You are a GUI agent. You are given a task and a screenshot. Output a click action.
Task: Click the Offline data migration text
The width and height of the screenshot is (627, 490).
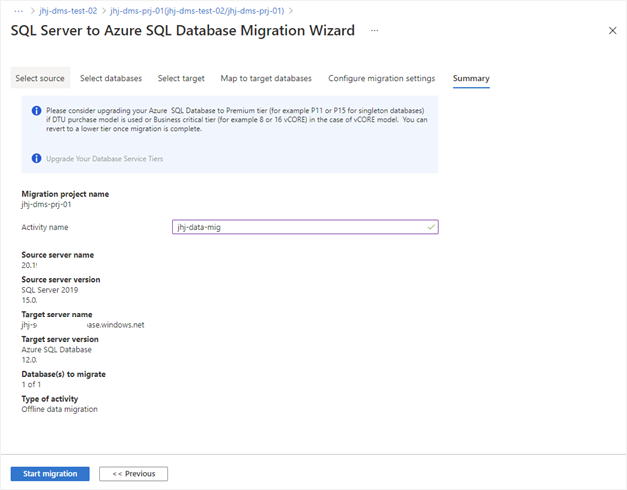pyautogui.click(x=60, y=409)
